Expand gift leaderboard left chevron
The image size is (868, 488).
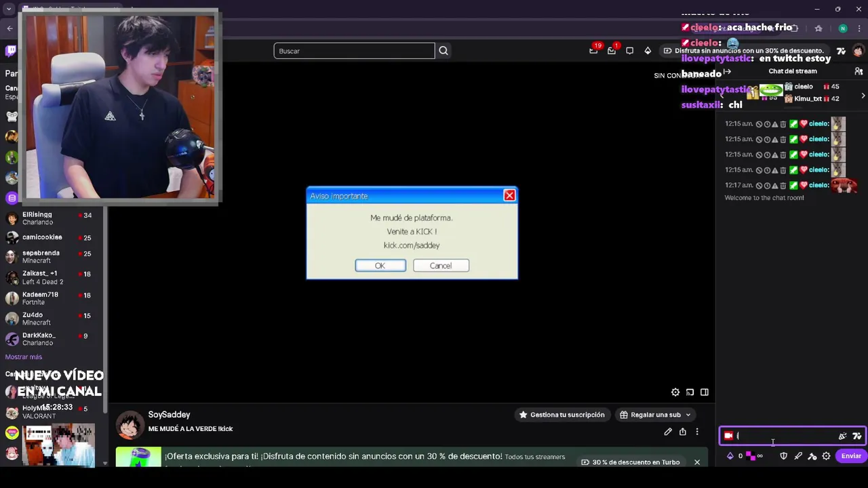[x=721, y=96]
